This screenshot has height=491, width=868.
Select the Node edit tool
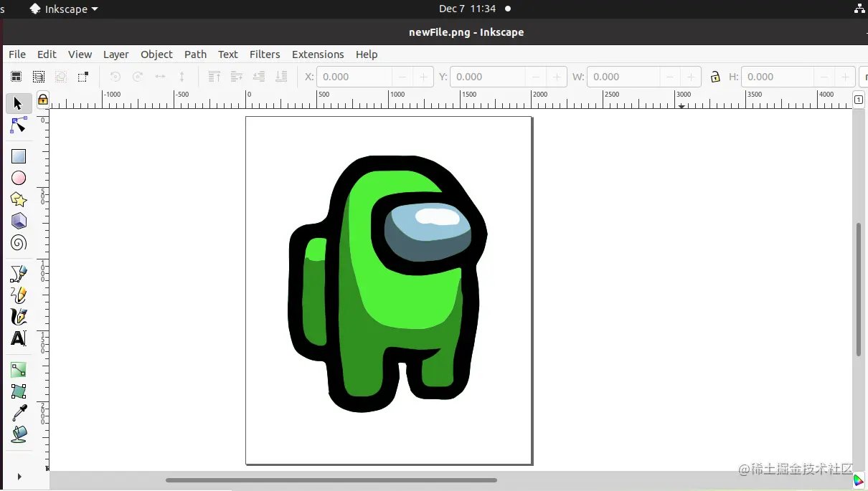click(19, 126)
